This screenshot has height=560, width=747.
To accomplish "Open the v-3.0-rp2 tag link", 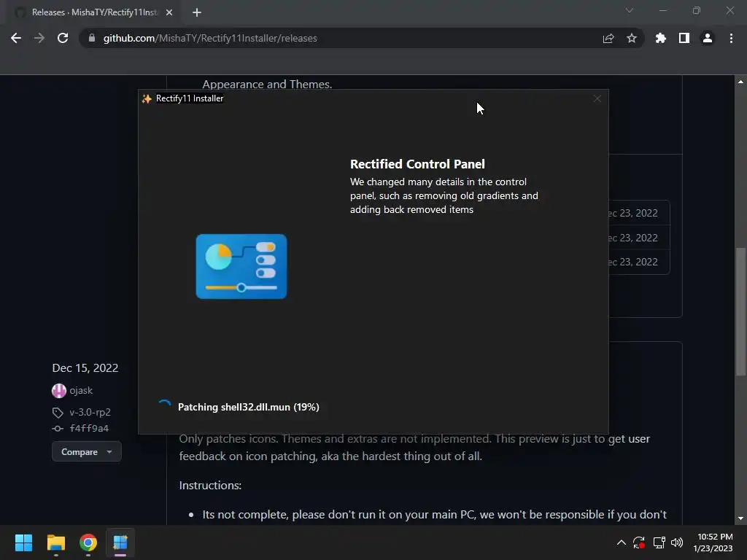I will [90, 413].
